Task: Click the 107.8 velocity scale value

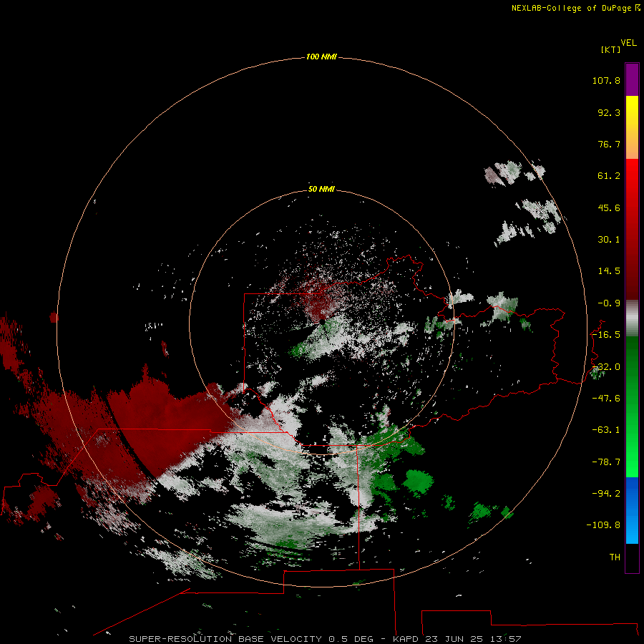Action: [x=606, y=80]
